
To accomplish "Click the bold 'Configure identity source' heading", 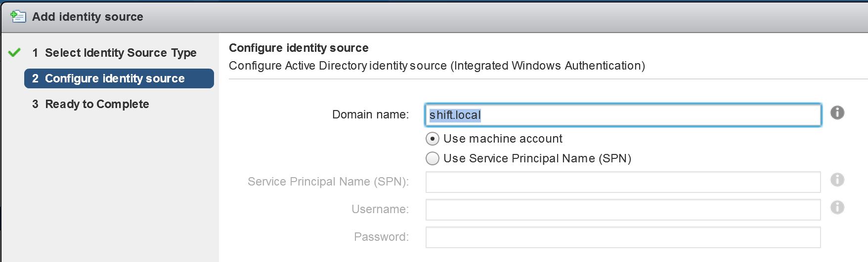I will pyautogui.click(x=299, y=48).
